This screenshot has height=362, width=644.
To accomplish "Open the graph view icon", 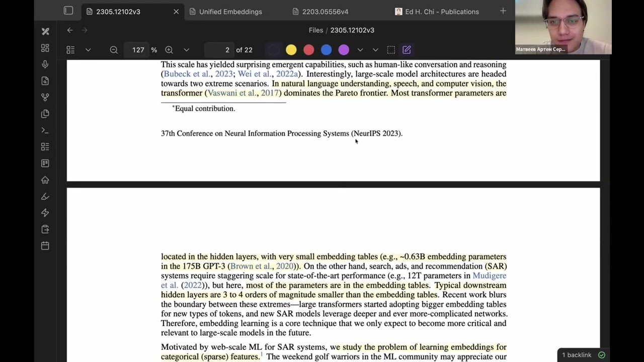I will (45, 97).
